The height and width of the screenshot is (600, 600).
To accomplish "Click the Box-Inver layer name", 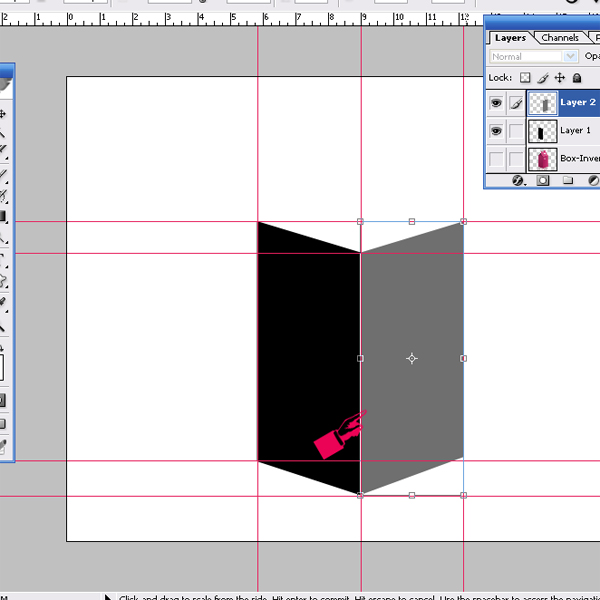I will point(580,158).
